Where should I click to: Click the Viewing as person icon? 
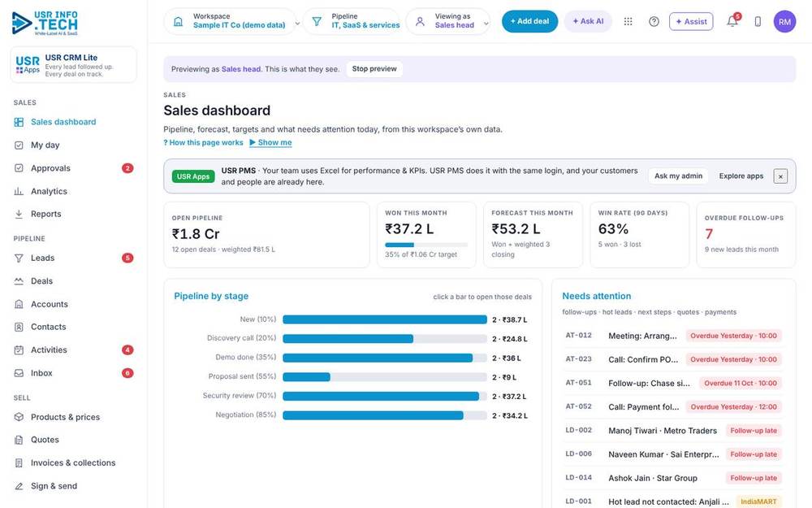coord(420,21)
